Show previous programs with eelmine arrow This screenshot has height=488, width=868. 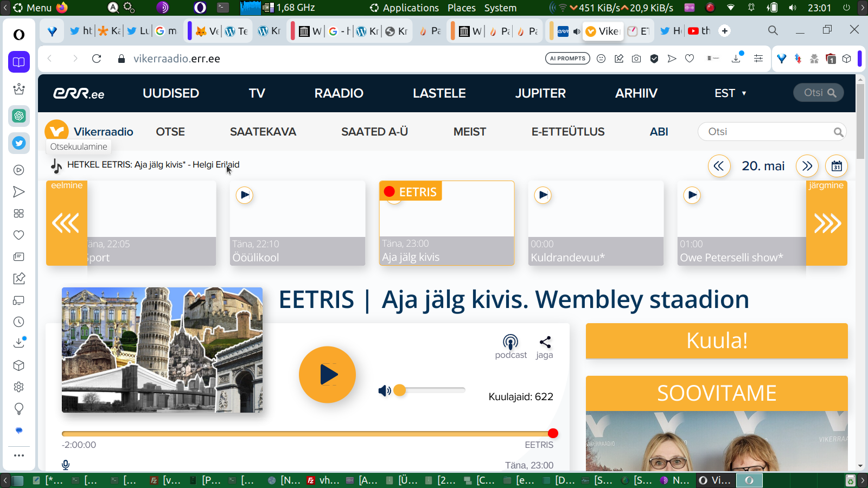pyautogui.click(x=66, y=223)
